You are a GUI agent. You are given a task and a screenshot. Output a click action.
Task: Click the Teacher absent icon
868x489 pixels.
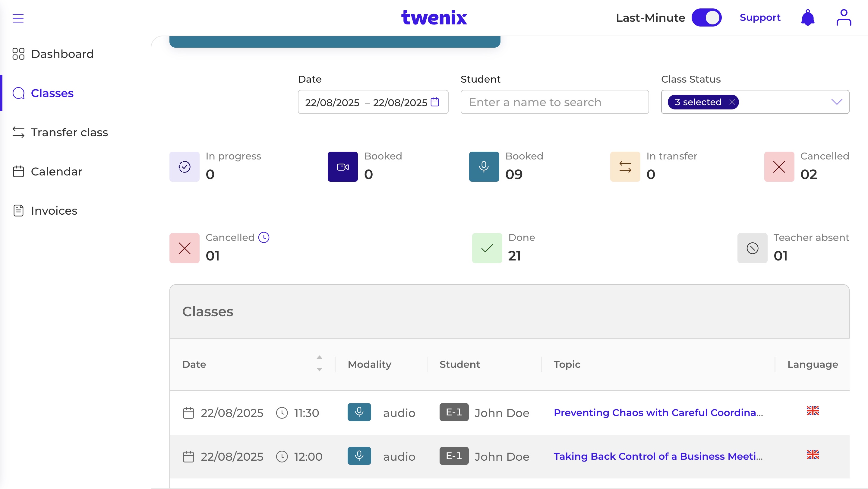[752, 248]
